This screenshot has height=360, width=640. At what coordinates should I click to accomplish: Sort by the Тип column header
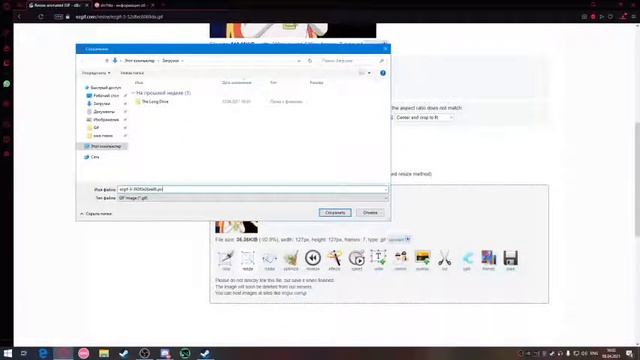pos(273,83)
